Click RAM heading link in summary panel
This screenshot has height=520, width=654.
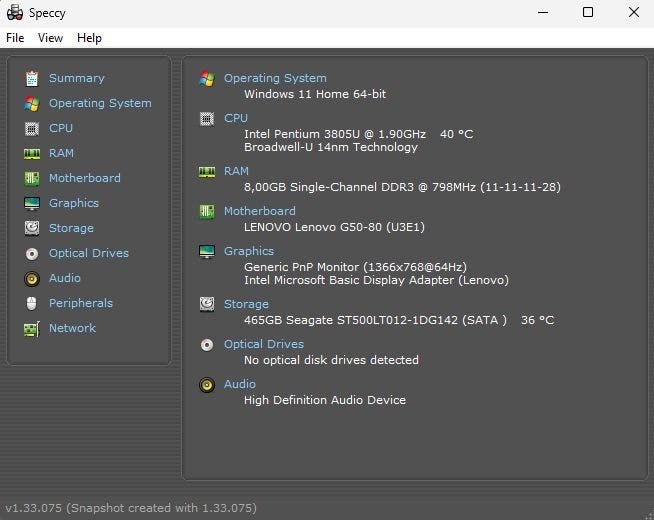click(236, 171)
